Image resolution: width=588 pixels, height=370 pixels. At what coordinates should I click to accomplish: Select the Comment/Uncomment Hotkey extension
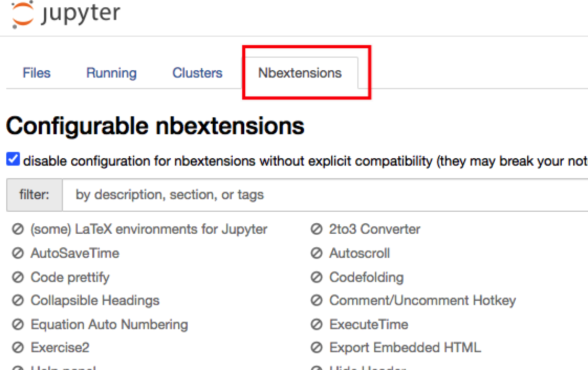coord(422,301)
